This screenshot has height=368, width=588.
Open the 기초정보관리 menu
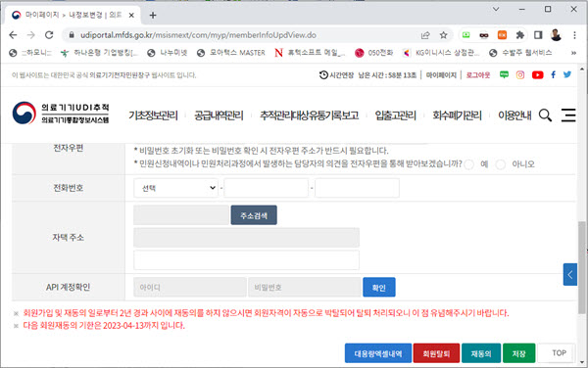pyautogui.click(x=153, y=115)
